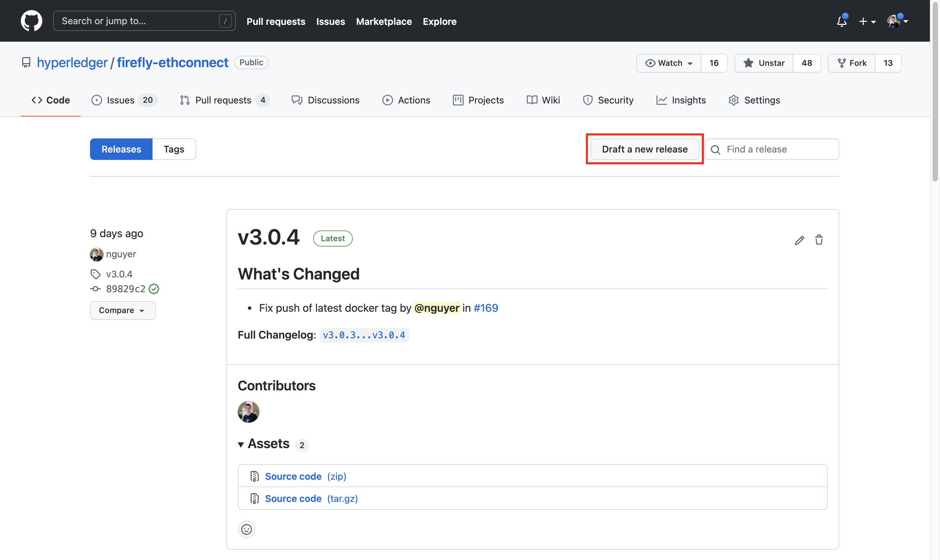The height and width of the screenshot is (560, 940).
Task: Open the notifications bell
Action: [841, 21]
